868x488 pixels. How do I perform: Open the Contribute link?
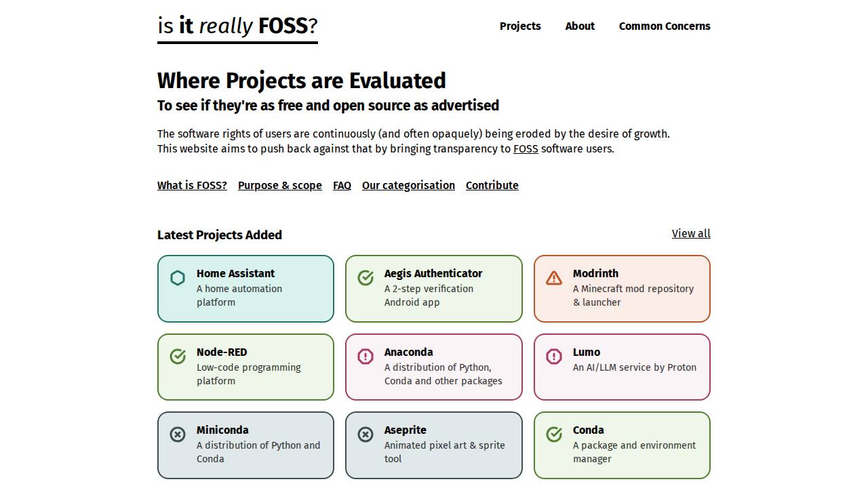[x=492, y=186]
